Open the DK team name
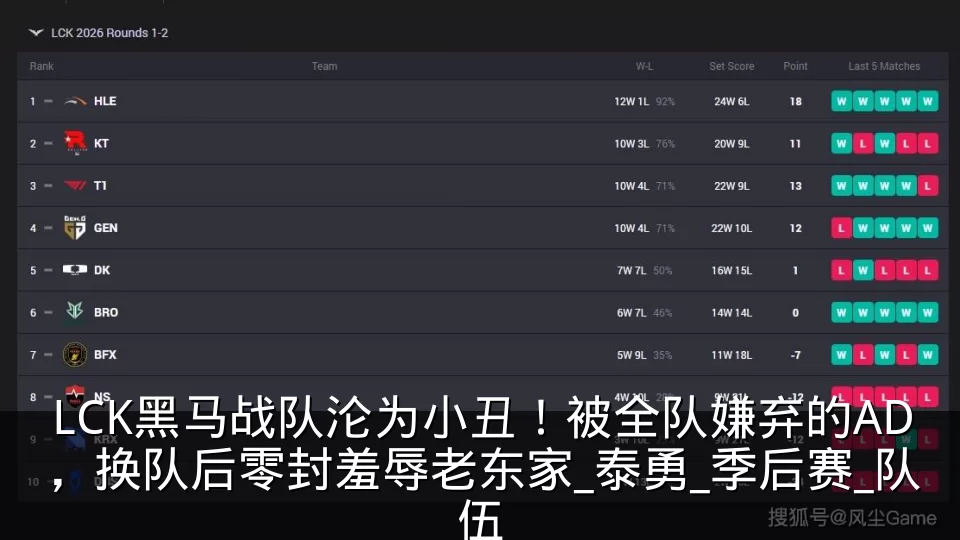 click(102, 270)
